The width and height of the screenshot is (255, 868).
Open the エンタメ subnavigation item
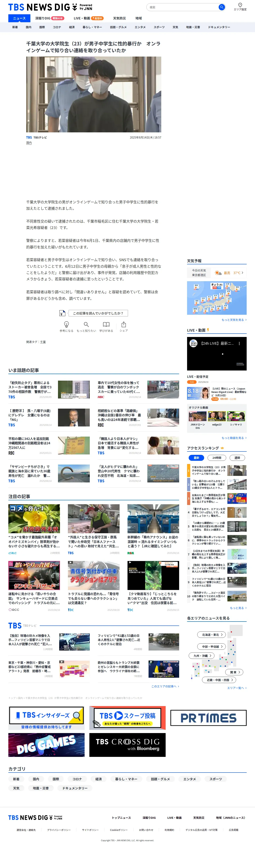(140, 27)
